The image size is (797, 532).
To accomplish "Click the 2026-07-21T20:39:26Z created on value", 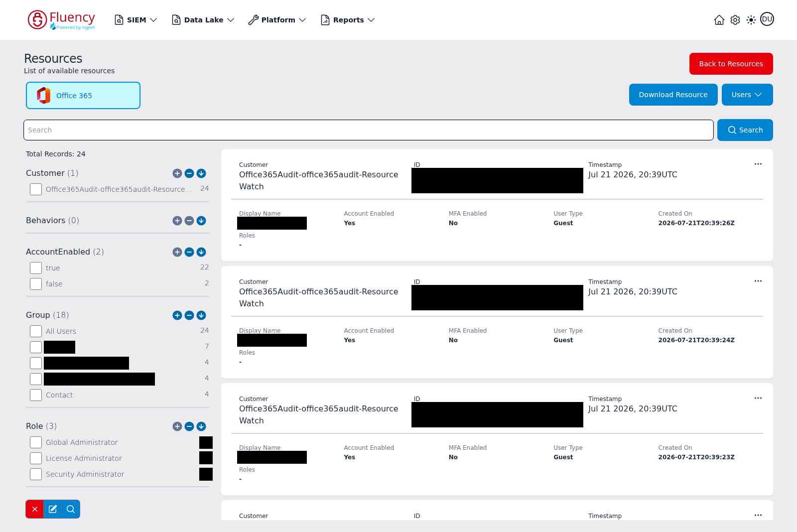I will click(x=696, y=223).
